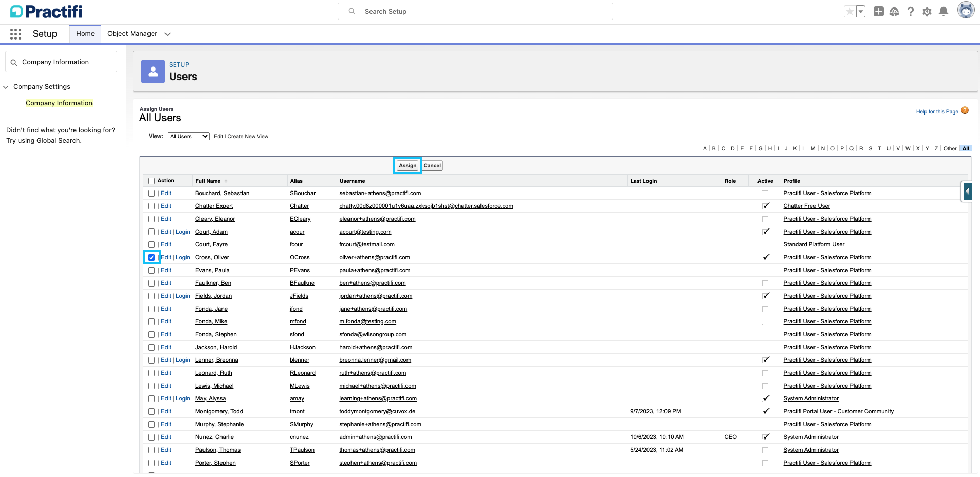The image size is (980, 477).
Task: Open the favorites list dropdown arrow
Action: click(x=861, y=11)
